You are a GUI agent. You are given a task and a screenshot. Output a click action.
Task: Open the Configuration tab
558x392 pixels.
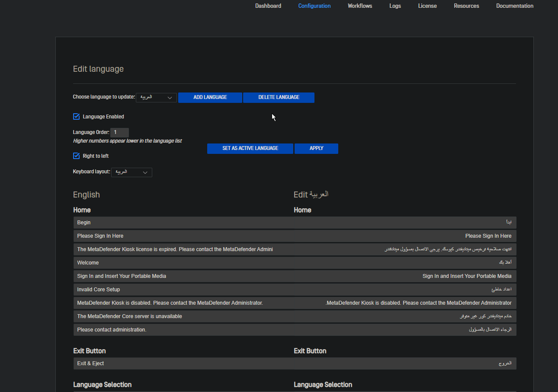point(314,6)
